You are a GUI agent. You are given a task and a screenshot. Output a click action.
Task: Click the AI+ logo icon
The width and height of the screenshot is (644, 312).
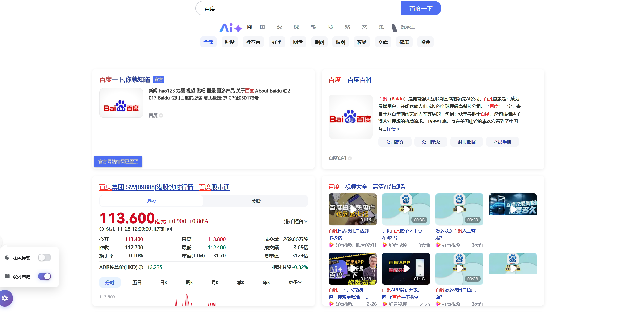coord(231,27)
